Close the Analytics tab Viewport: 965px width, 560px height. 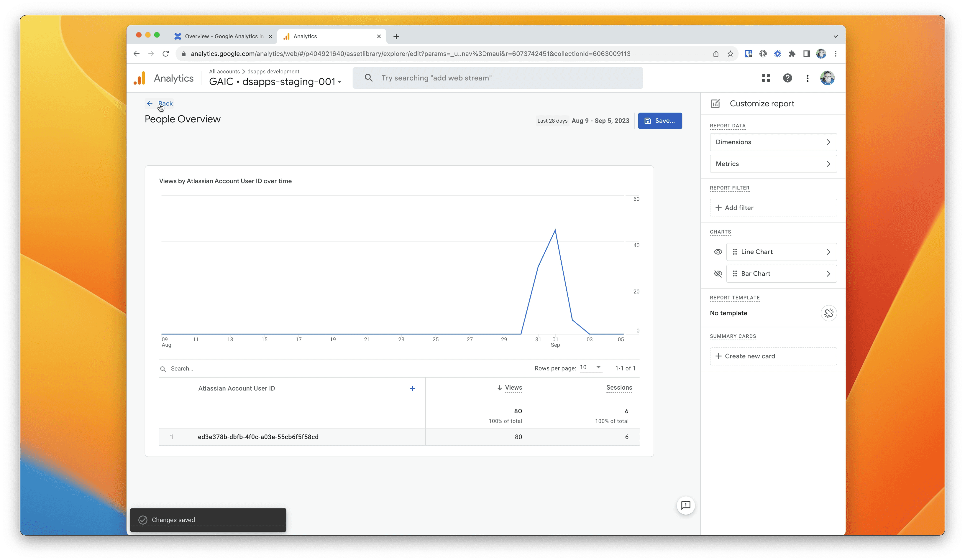click(378, 36)
